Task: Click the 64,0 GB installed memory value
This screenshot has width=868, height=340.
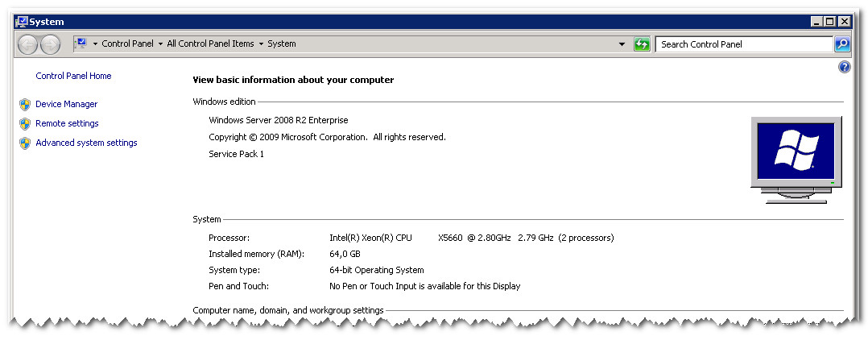Action: click(345, 254)
